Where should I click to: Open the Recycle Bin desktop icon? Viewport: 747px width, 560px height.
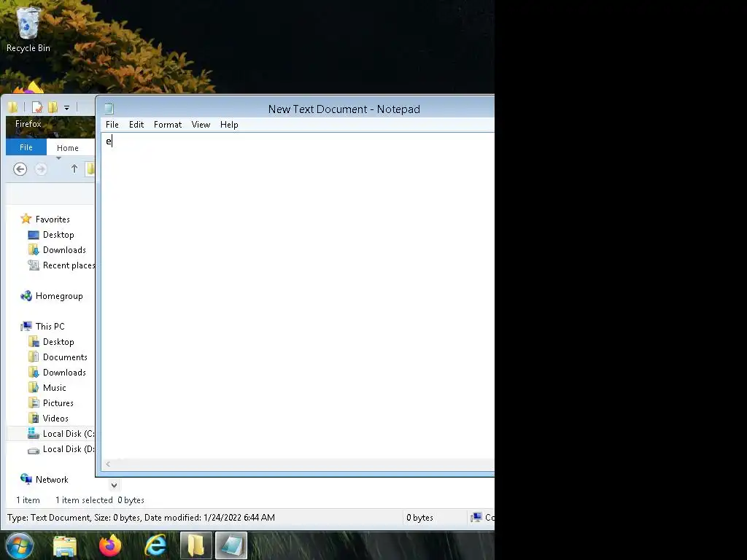(x=28, y=29)
